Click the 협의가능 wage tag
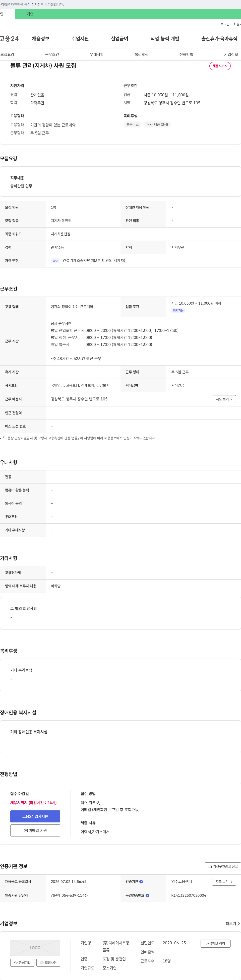 click(178, 310)
